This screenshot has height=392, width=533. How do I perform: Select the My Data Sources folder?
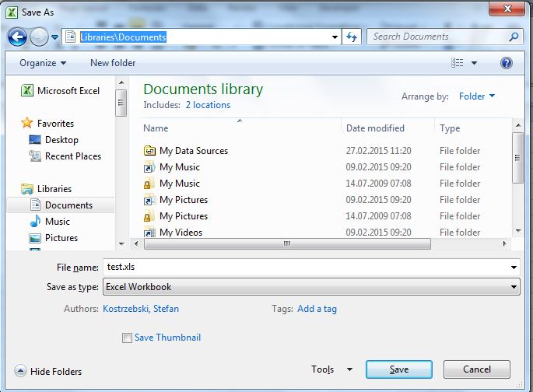click(x=193, y=151)
